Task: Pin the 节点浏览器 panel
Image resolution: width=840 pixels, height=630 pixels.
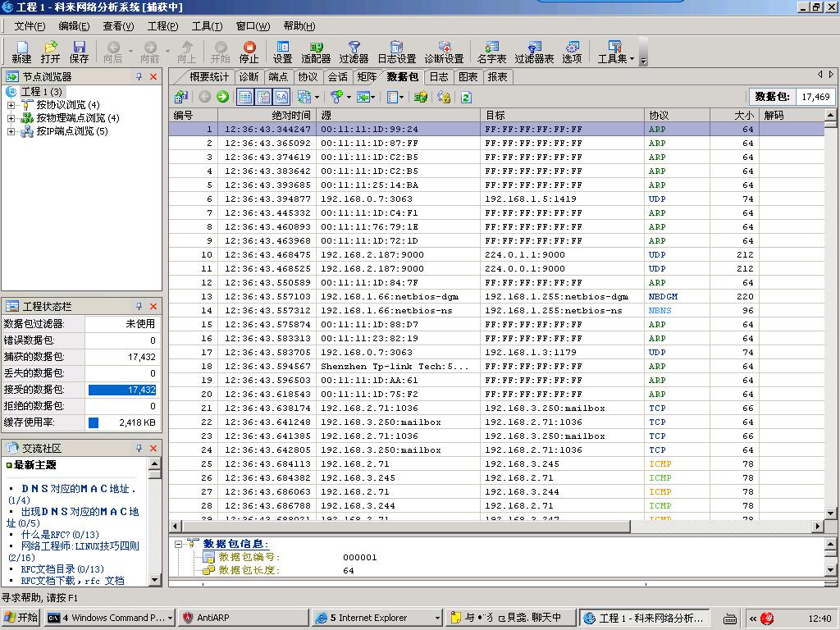Action: click(x=139, y=76)
